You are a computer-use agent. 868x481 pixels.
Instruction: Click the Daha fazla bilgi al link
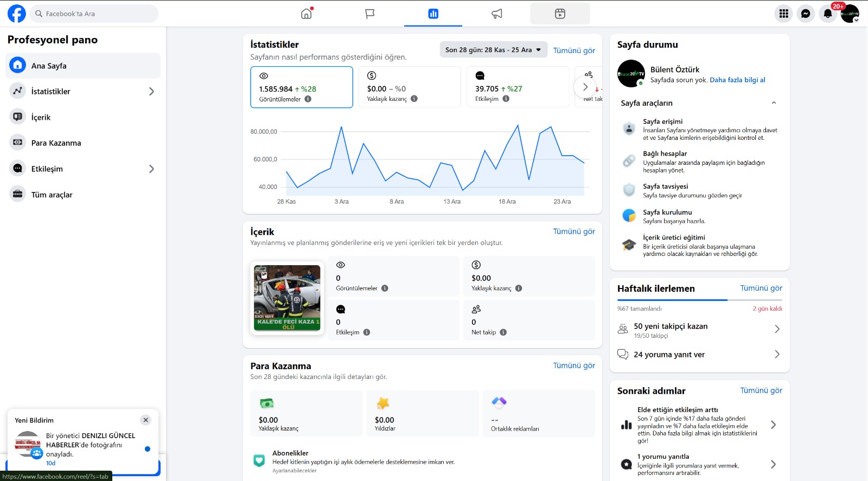(737, 80)
